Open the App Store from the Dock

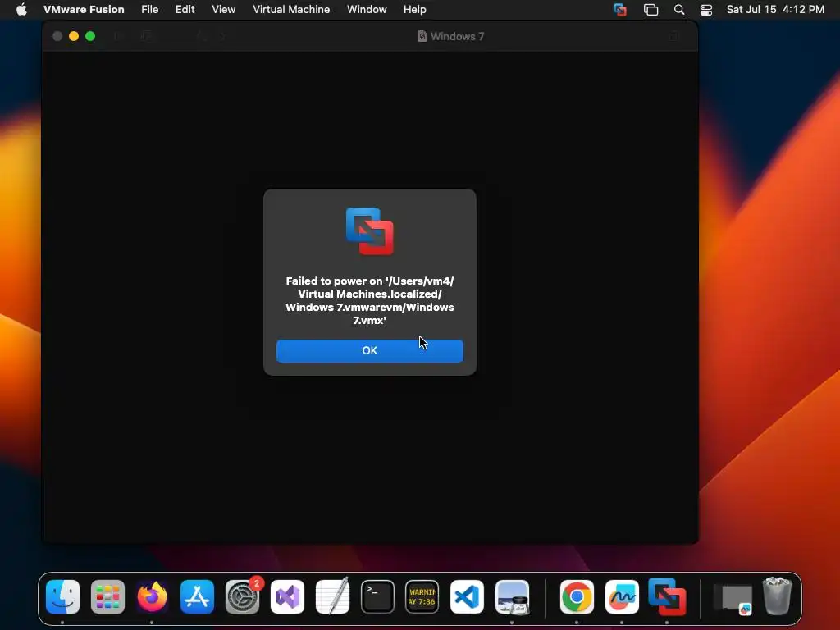197,597
